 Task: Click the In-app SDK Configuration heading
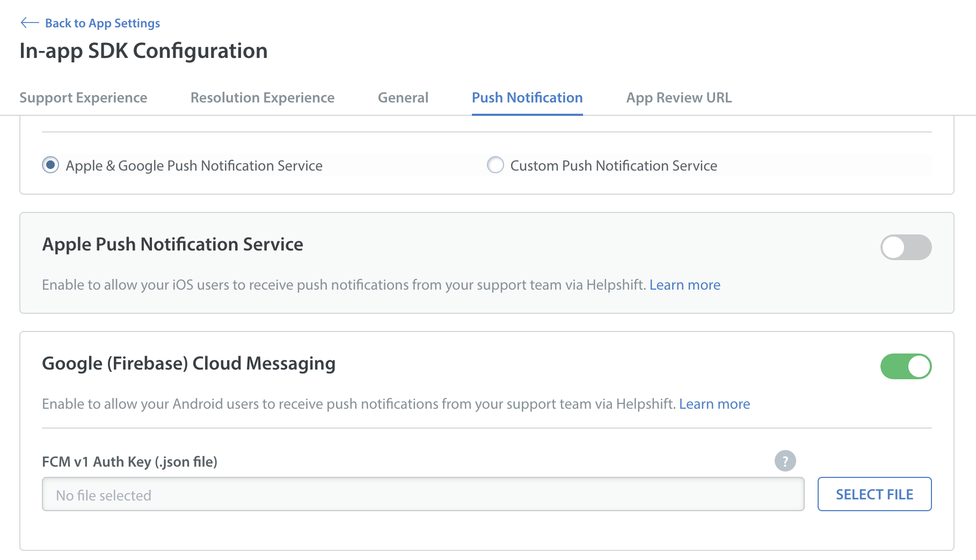click(x=143, y=51)
